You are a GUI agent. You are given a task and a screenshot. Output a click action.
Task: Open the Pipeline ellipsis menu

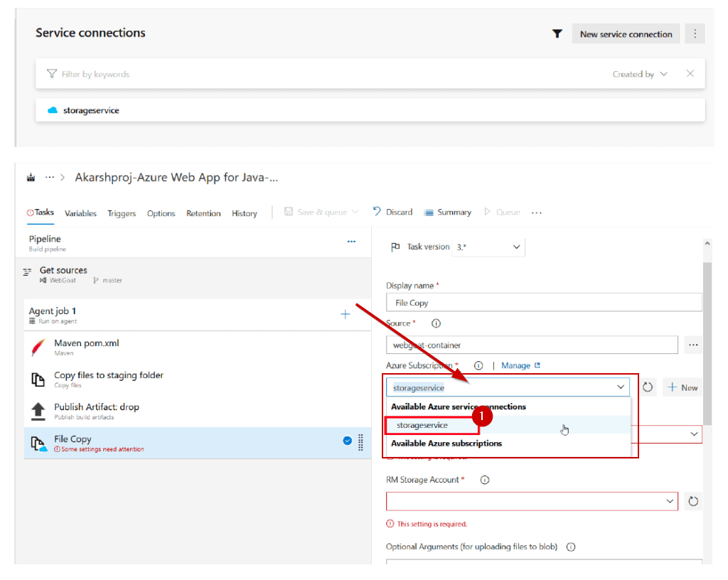click(351, 242)
